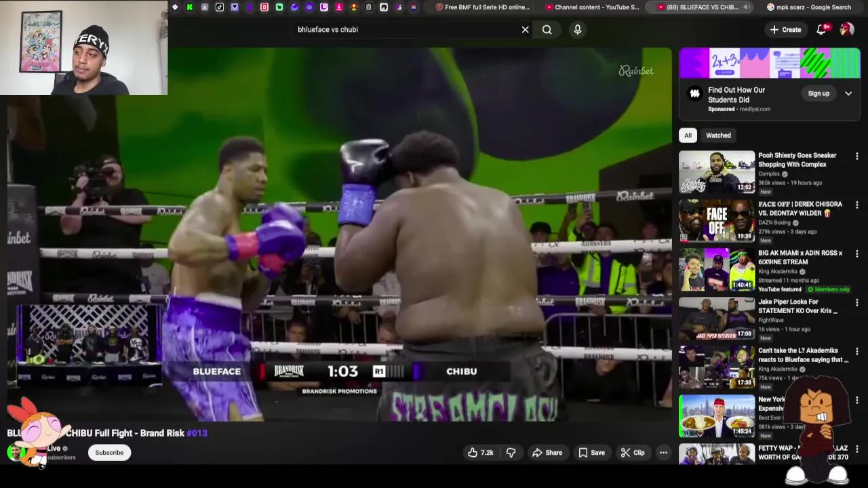Viewport: 868px width, 488px height.
Task: Click the medlyai sponsor logo icon
Action: 694,94
